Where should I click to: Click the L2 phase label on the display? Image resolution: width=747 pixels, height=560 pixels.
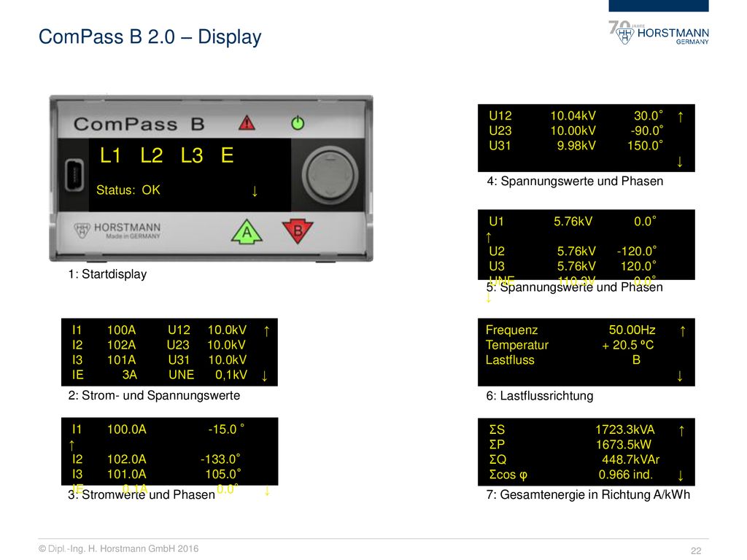(152, 156)
